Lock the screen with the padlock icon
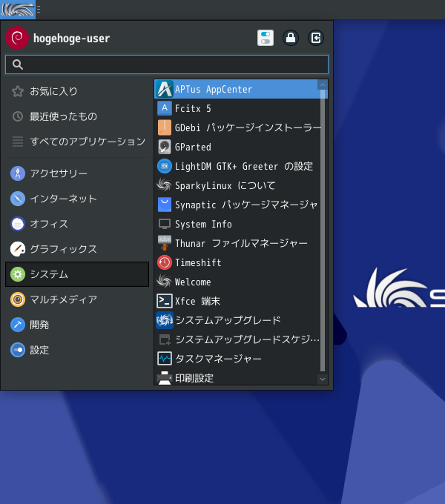 tap(291, 38)
